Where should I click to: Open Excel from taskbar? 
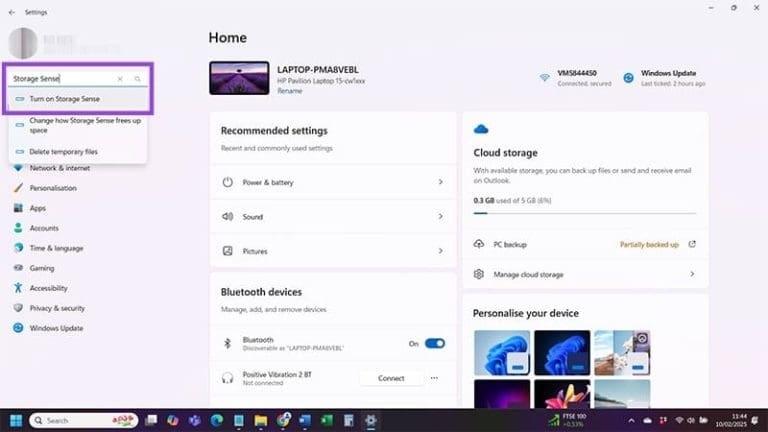327,420
